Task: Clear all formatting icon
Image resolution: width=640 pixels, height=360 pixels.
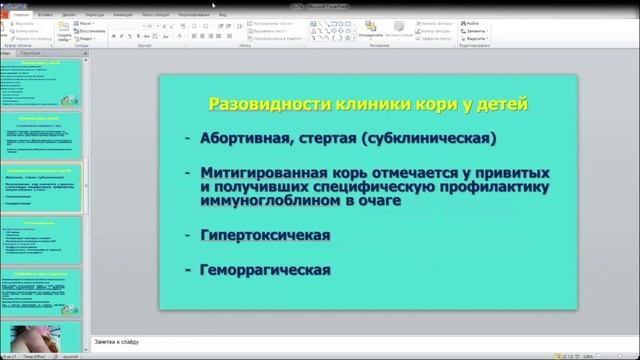Action: coord(183,26)
